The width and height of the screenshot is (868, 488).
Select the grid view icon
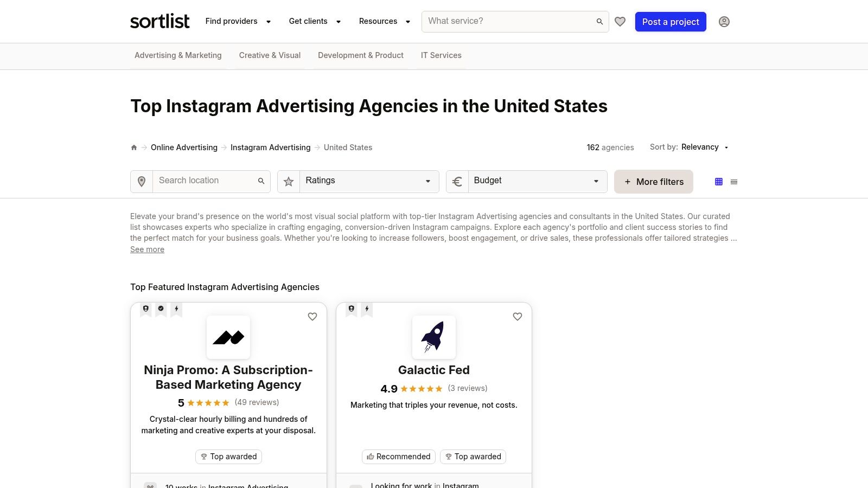[x=718, y=182]
